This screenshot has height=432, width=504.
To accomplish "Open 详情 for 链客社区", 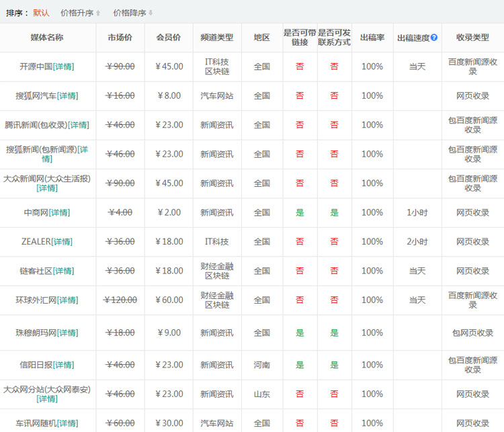I will click(63, 271).
